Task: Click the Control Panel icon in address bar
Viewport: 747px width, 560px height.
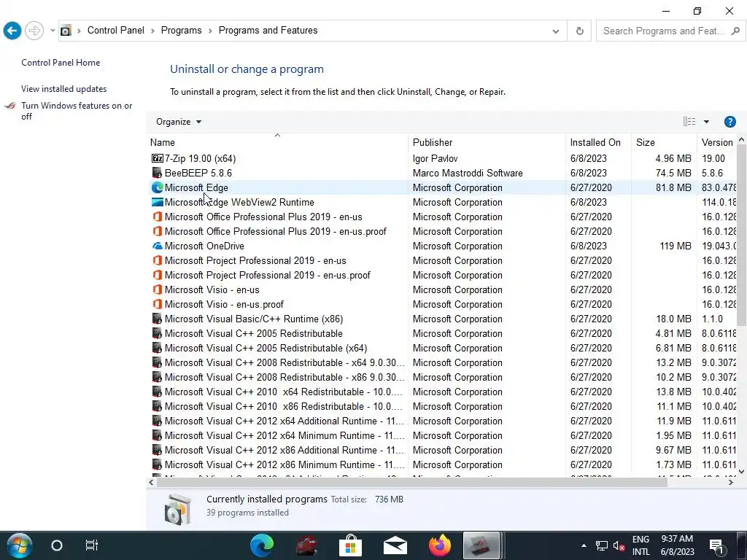Action: coord(66,31)
